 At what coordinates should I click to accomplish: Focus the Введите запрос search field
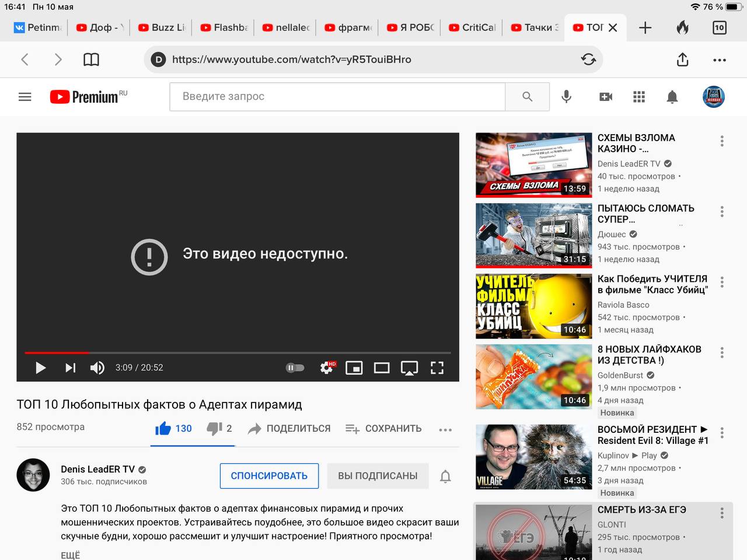[x=337, y=97]
